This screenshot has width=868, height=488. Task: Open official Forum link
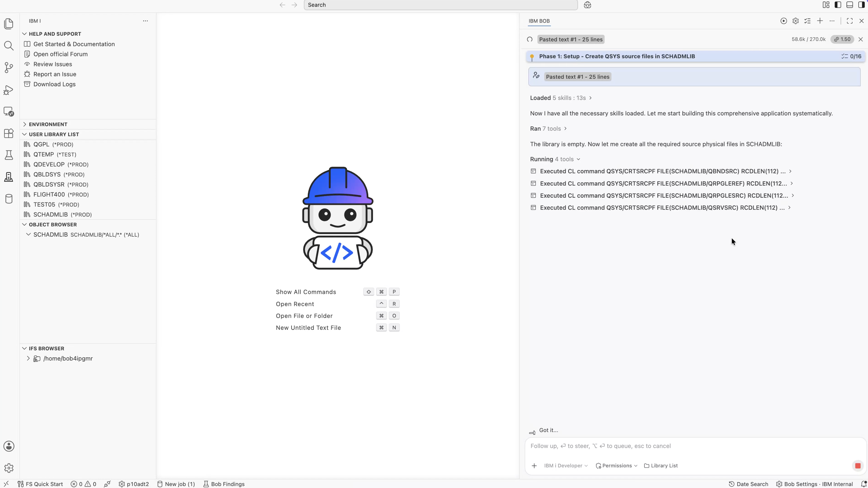(60, 54)
